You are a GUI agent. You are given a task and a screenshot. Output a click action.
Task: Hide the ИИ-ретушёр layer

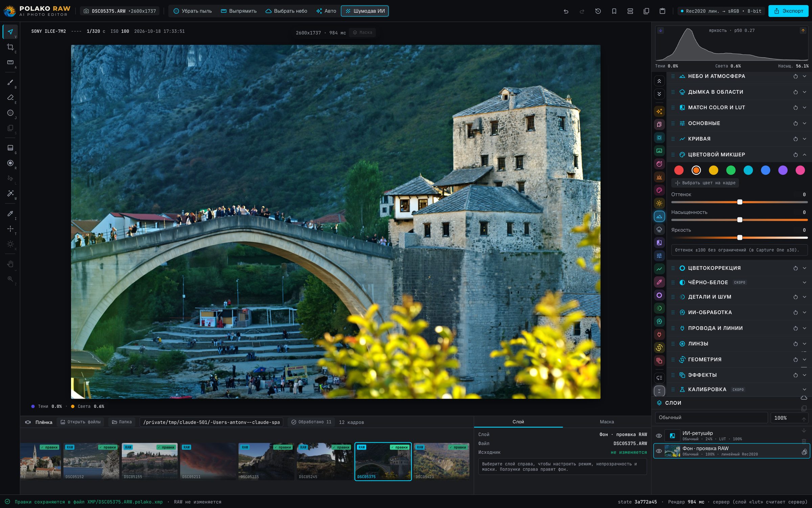click(x=659, y=436)
